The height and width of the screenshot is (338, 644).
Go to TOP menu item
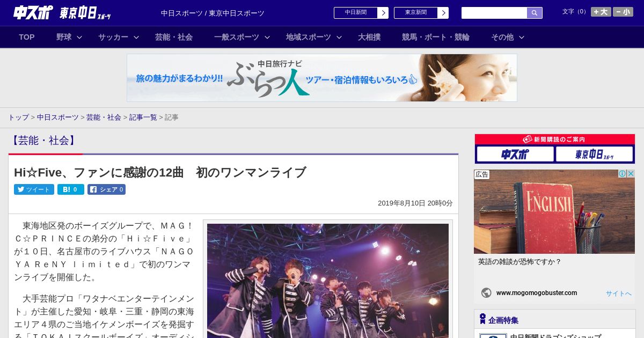click(27, 37)
